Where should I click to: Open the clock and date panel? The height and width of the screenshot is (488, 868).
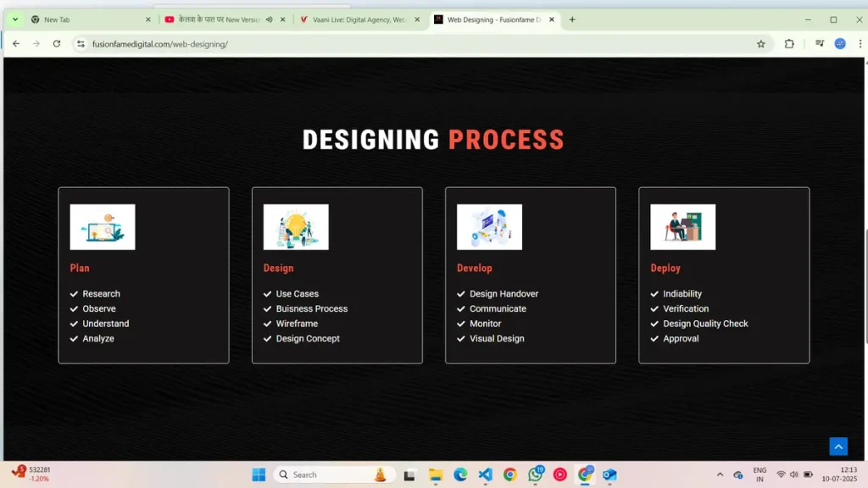point(840,474)
